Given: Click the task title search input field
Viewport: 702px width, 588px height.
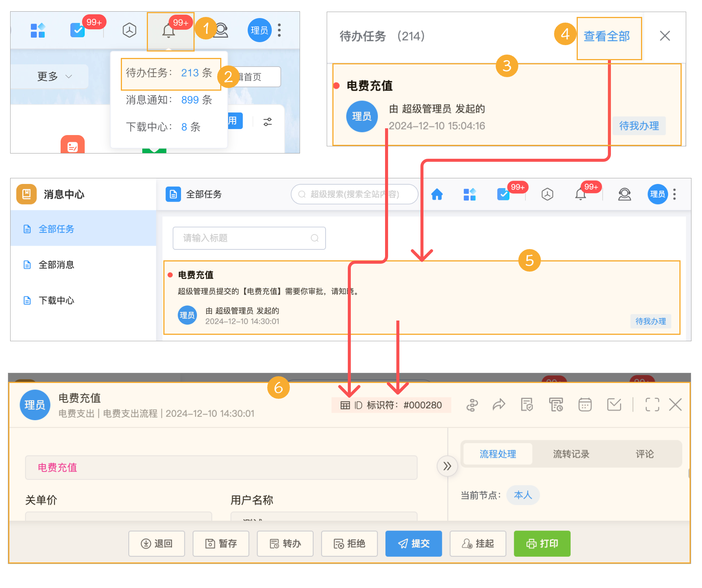Looking at the screenshot, I should [248, 238].
